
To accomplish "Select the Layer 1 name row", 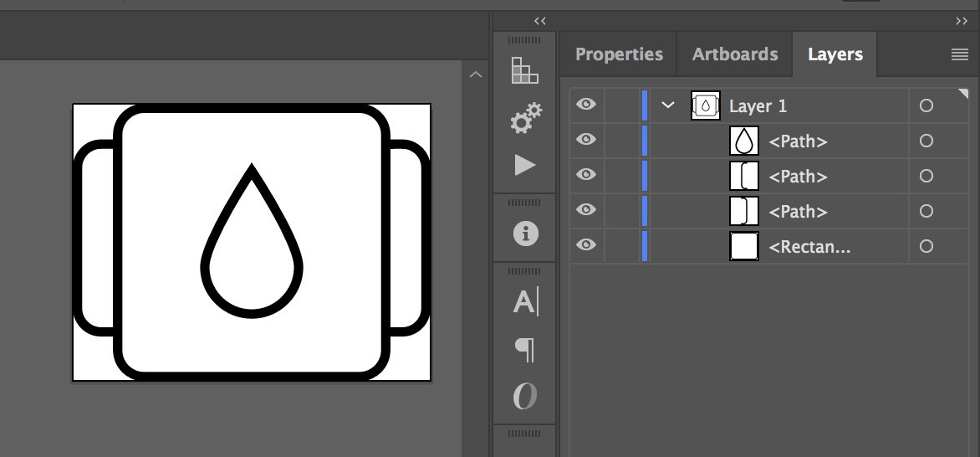I will 758,106.
